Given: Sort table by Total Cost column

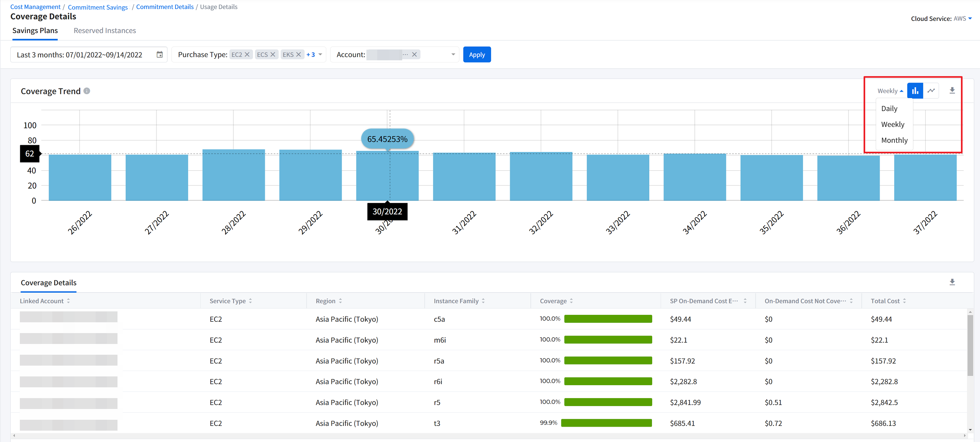Looking at the screenshot, I should click(904, 301).
